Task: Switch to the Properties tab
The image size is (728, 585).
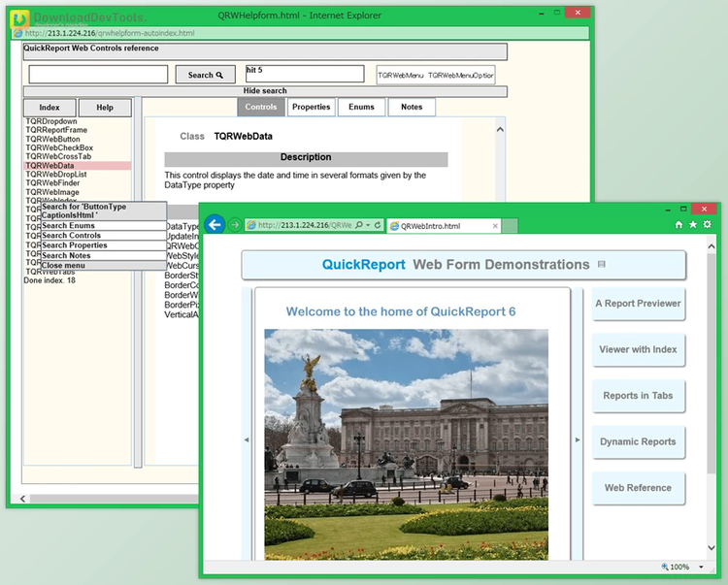Action: tap(311, 107)
